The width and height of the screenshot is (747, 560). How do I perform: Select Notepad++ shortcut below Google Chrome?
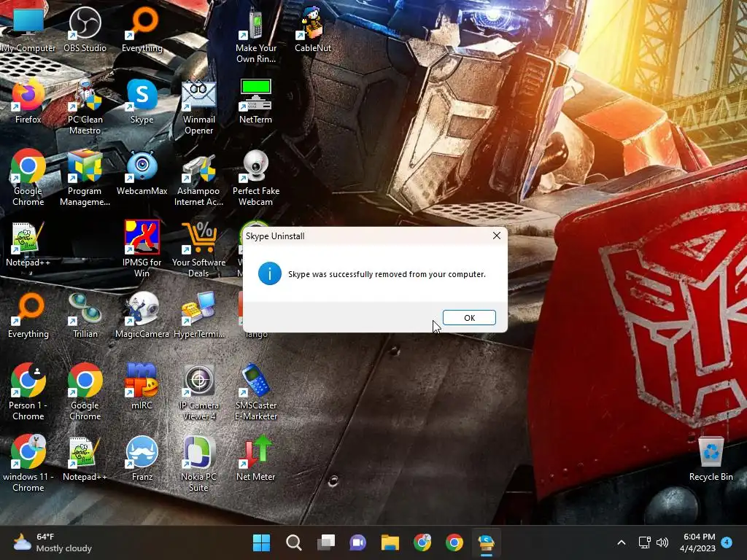pyautogui.click(x=28, y=244)
